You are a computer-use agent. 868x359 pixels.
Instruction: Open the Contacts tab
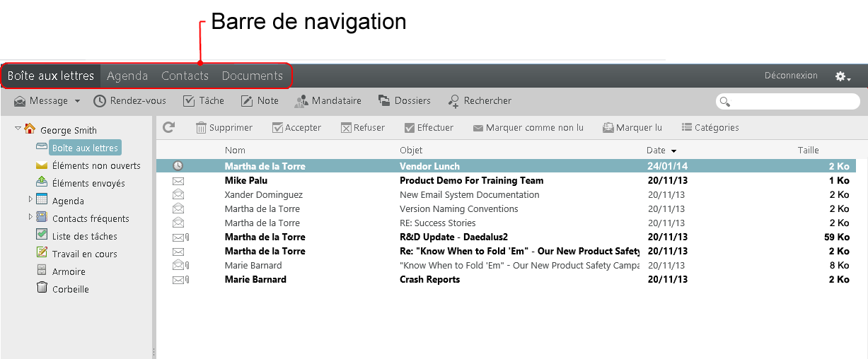[185, 76]
